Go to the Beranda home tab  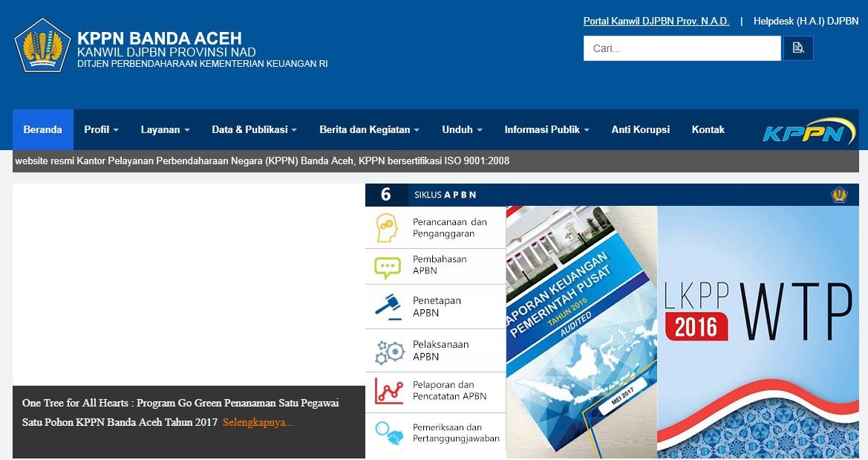pos(42,129)
